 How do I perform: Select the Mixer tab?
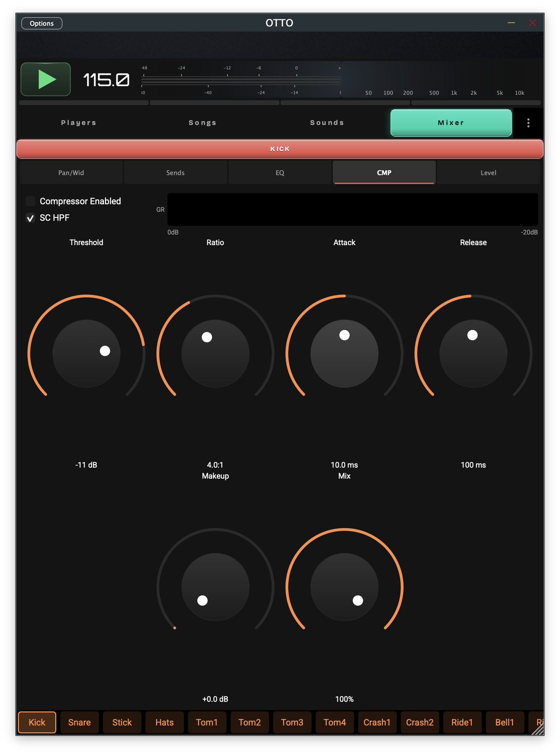coord(451,123)
